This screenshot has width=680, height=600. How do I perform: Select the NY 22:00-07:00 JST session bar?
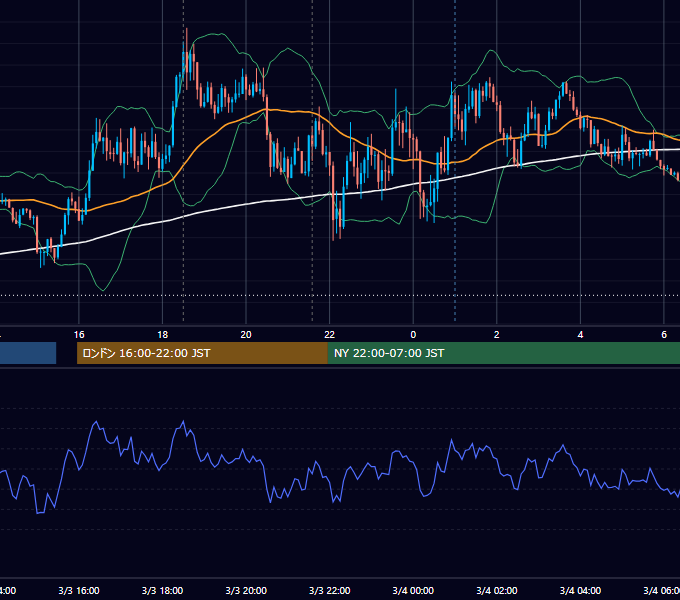[503, 353]
